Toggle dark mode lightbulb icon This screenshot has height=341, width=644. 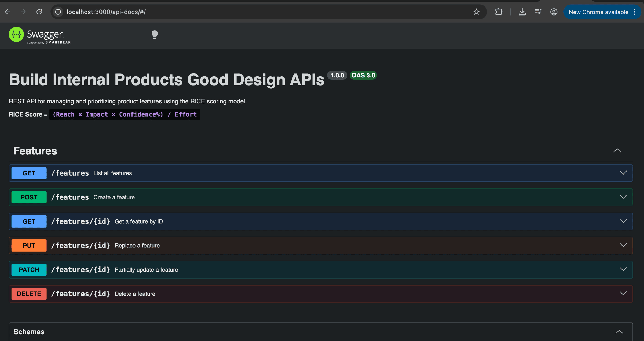point(155,35)
